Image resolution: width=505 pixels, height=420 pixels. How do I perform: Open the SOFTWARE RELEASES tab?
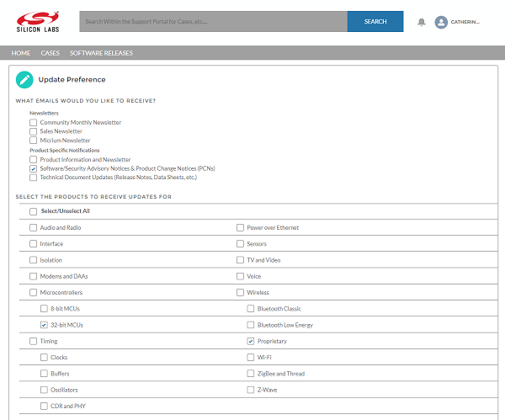(101, 53)
